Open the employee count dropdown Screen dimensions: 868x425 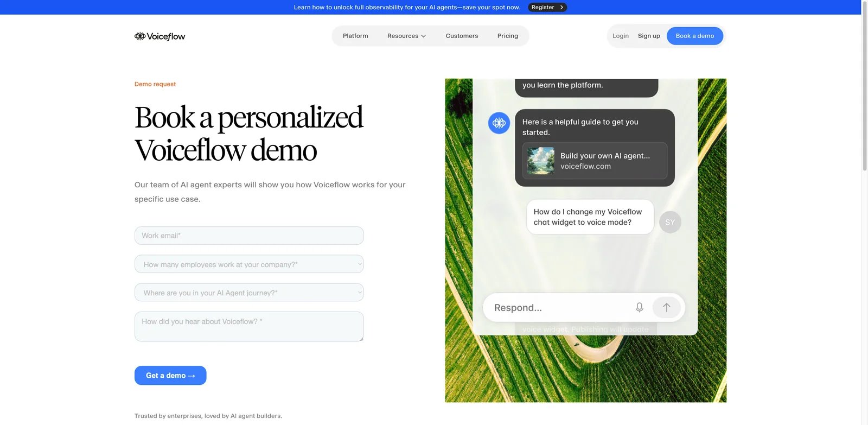point(249,264)
